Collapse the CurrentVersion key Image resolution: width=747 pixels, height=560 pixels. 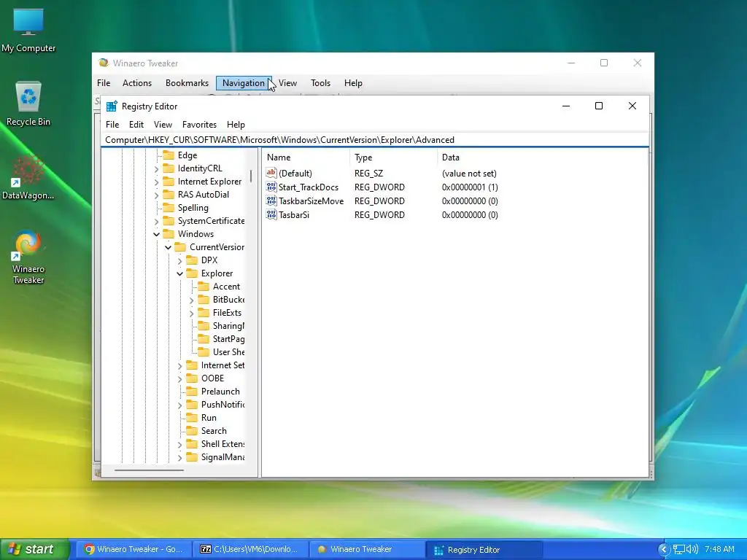point(169,247)
